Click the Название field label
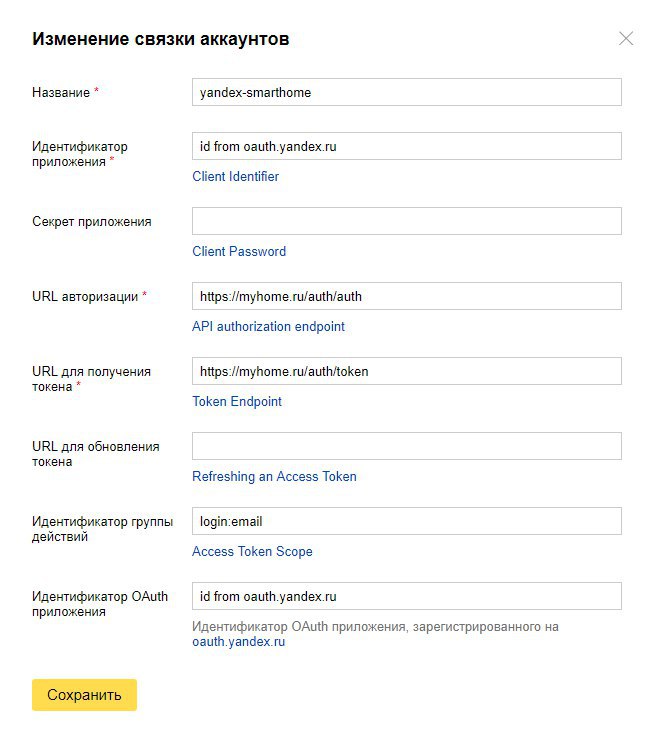The image size is (653, 742). pyautogui.click(x=61, y=92)
